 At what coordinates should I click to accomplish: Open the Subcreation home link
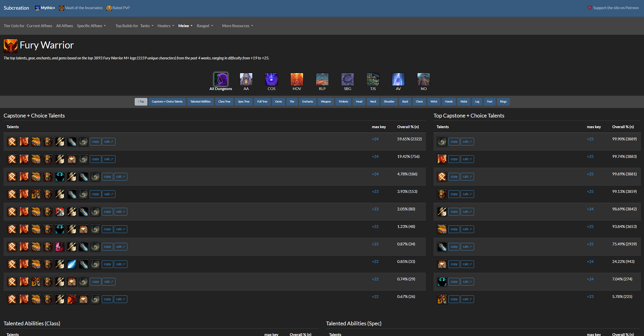point(16,8)
